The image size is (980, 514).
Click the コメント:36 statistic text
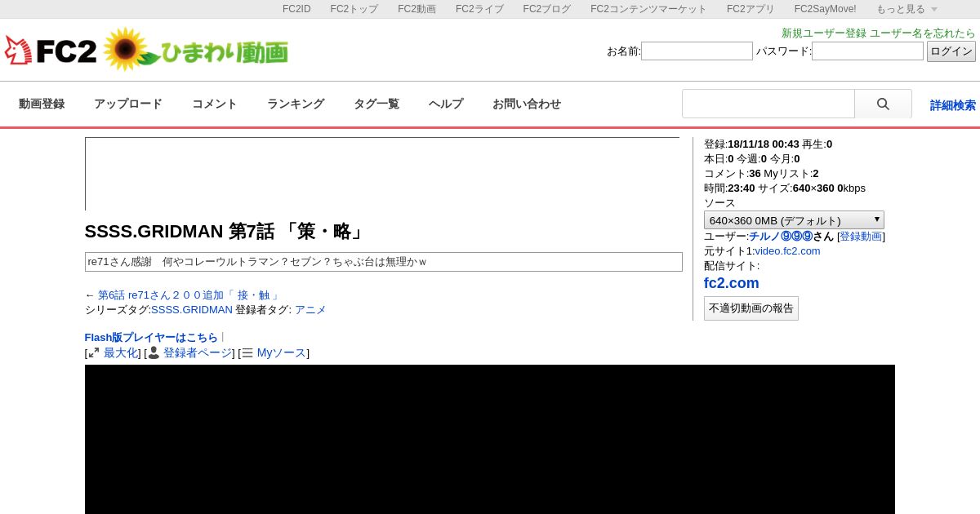[732, 174]
